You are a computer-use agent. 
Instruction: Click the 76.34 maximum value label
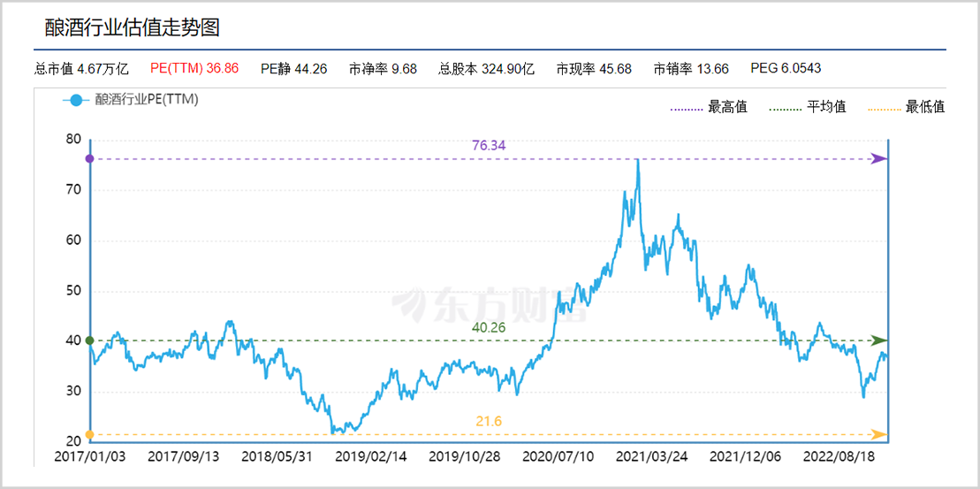coord(489,145)
